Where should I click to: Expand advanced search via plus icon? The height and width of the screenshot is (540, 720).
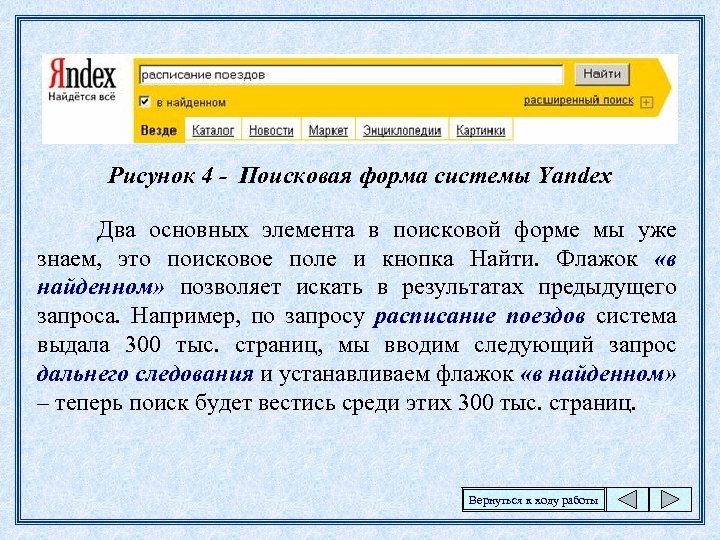646,102
